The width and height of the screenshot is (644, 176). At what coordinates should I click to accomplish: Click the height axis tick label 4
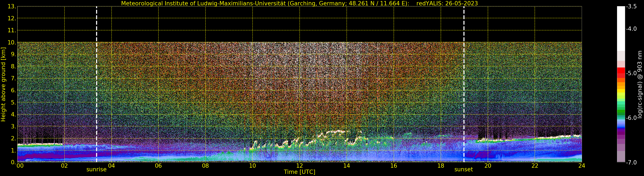point(13,114)
